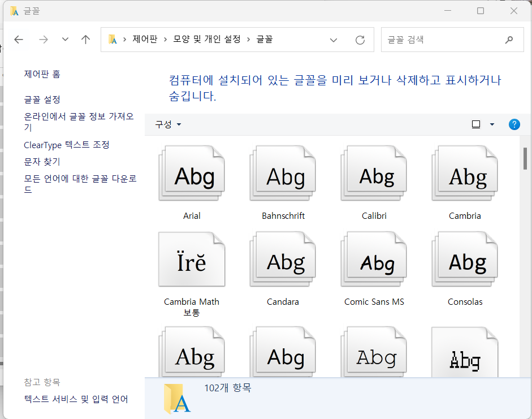Go to 제어판 in the breadcrumb
Viewport: 532px width, 419px height.
145,40
